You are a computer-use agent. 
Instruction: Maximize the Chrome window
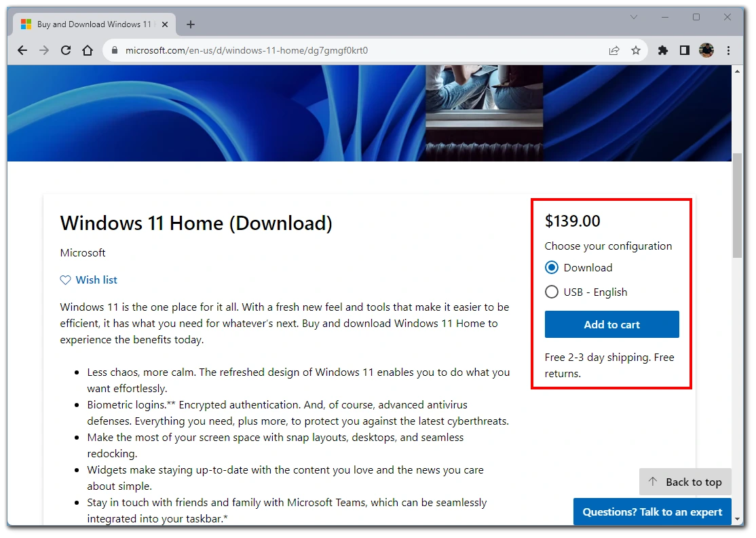tap(696, 18)
